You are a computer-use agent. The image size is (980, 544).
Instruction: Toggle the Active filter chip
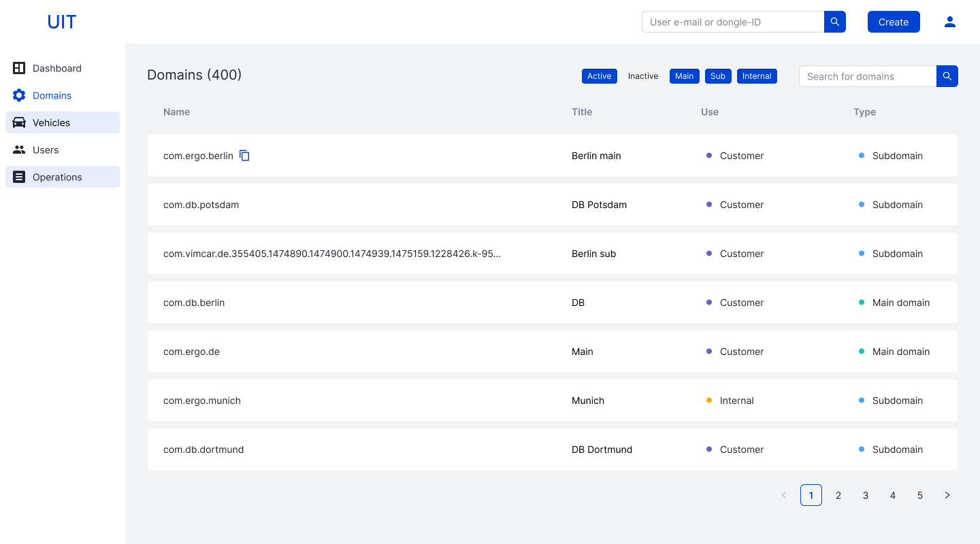(599, 76)
